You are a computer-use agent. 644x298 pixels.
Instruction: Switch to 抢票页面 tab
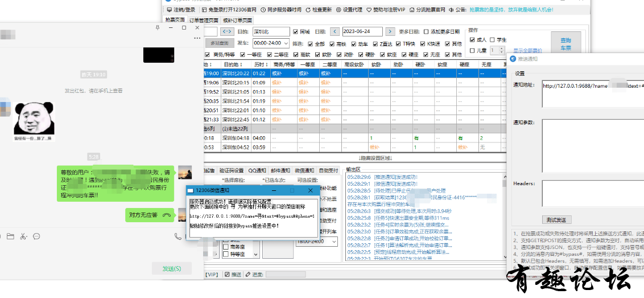[175, 20]
